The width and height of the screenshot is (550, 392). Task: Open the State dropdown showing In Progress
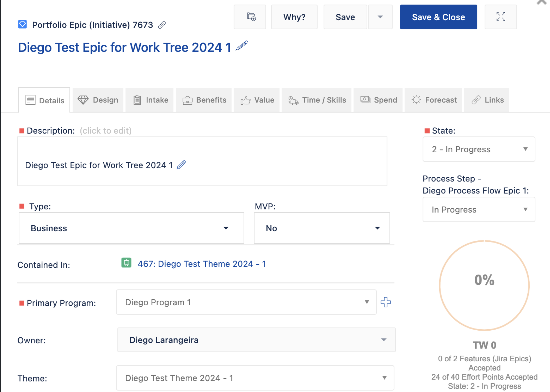[x=479, y=149]
